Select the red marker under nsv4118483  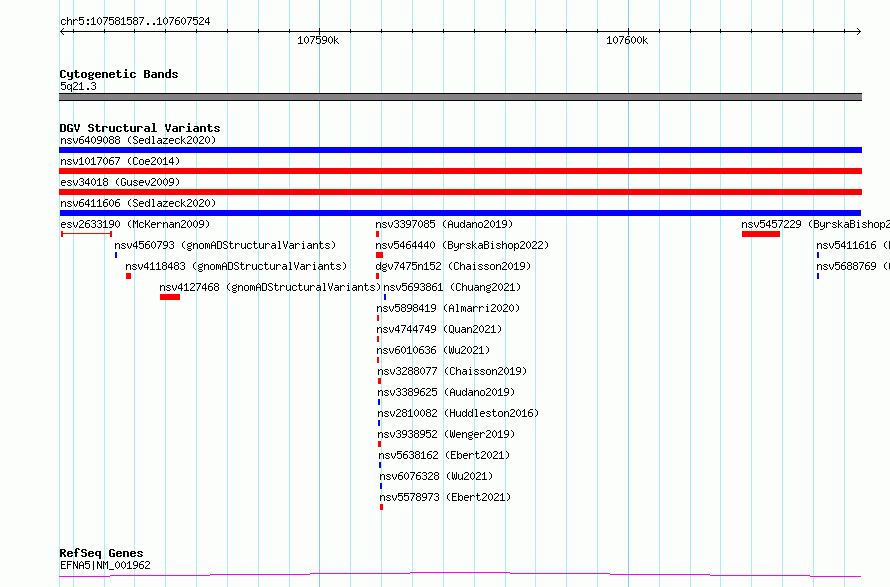coord(128,276)
